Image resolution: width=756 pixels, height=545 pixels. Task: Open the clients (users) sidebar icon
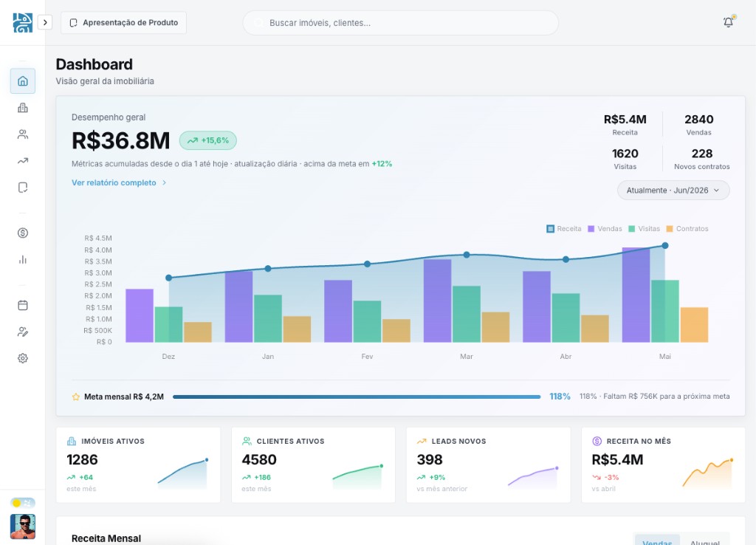23,134
